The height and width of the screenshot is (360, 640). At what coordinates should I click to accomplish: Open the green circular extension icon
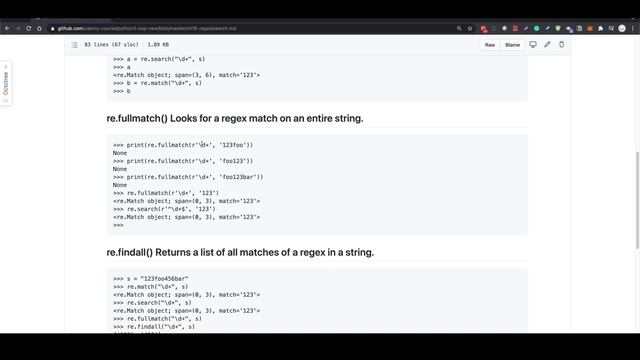536,29
